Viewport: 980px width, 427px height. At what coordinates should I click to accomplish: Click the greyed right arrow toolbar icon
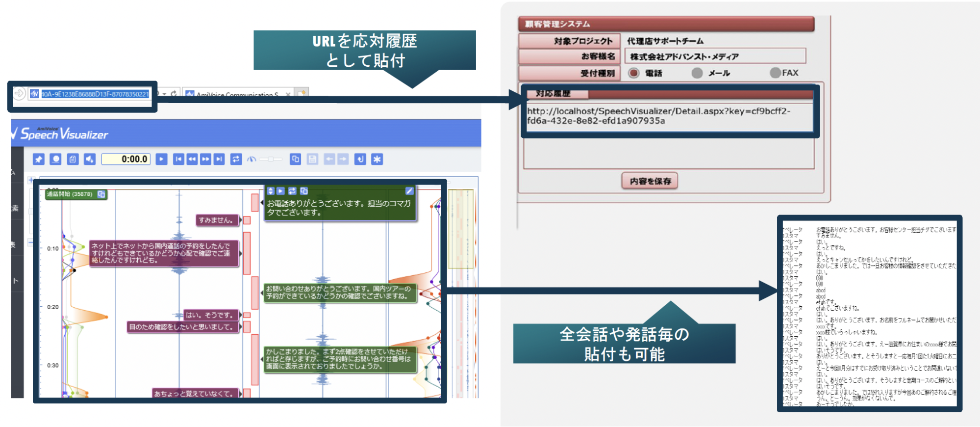pyautogui.click(x=343, y=159)
